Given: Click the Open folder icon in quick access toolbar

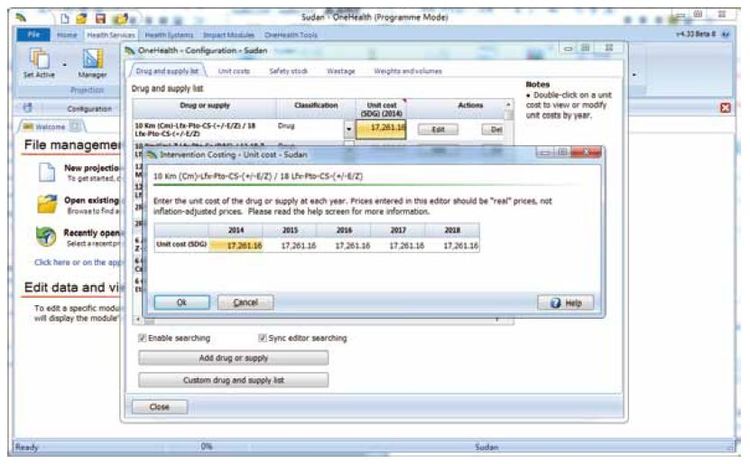Looking at the screenshot, I should point(82,18).
